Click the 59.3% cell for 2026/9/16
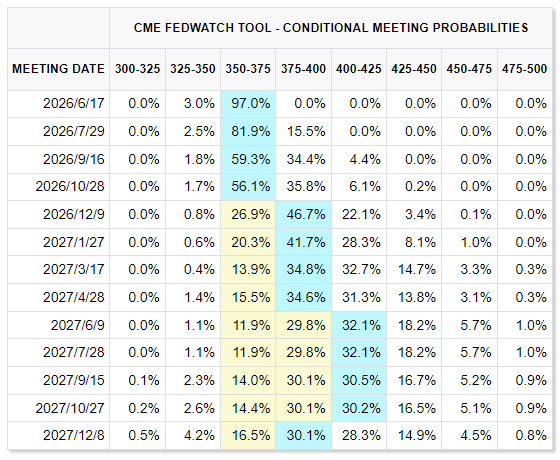 [248, 160]
